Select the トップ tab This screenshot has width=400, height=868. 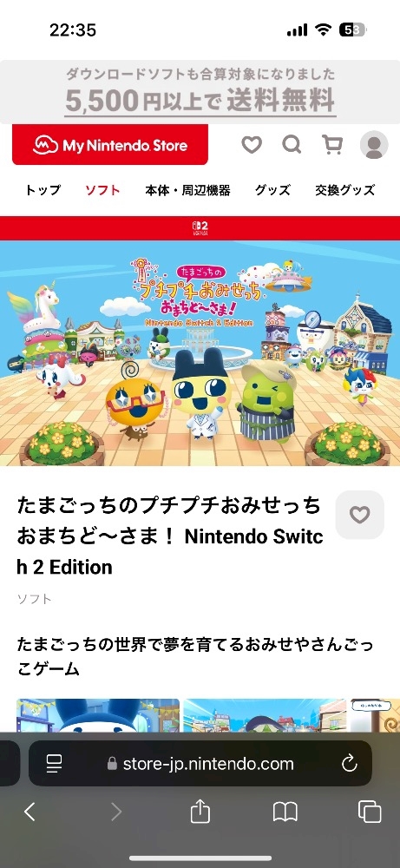click(43, 190)
